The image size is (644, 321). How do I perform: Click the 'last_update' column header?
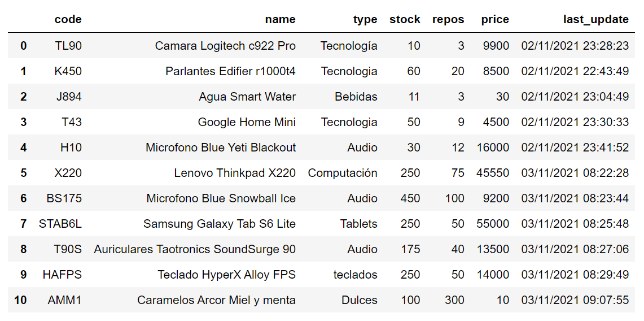click(x=595, y=19)
